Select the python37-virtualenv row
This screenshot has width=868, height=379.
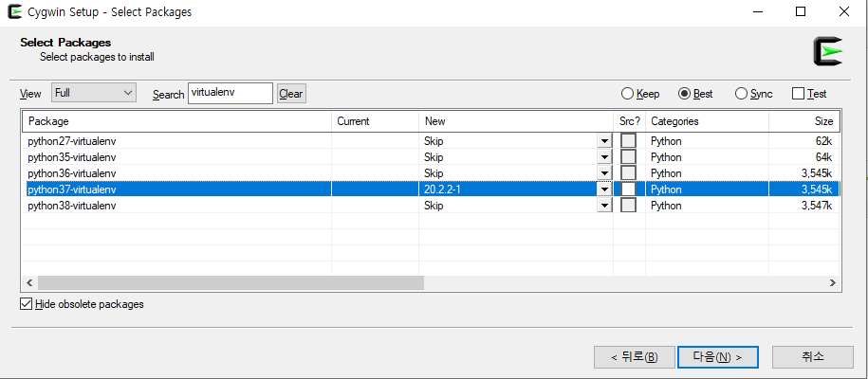coord(432,189)
